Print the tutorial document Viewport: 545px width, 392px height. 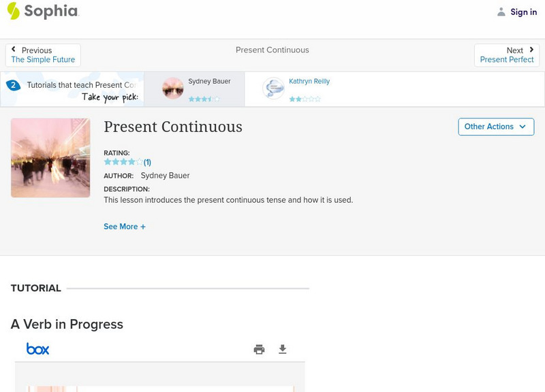[259, 349]
